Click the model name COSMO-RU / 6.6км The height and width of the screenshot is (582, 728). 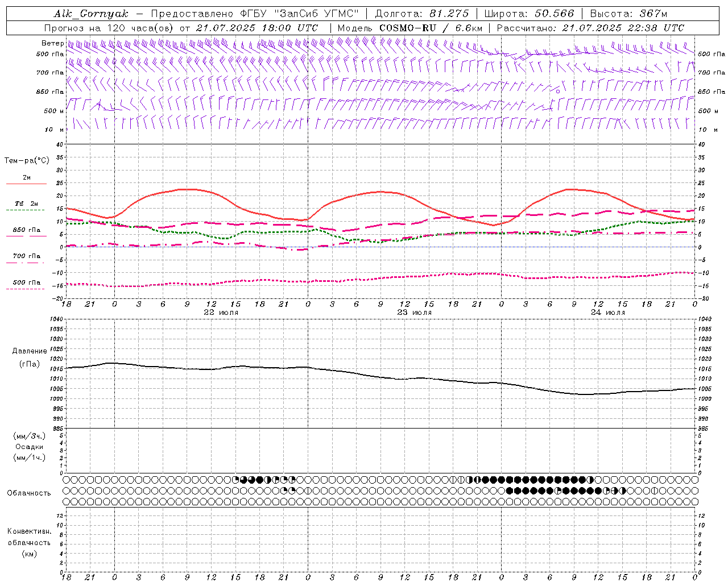(x=431, y=28)
